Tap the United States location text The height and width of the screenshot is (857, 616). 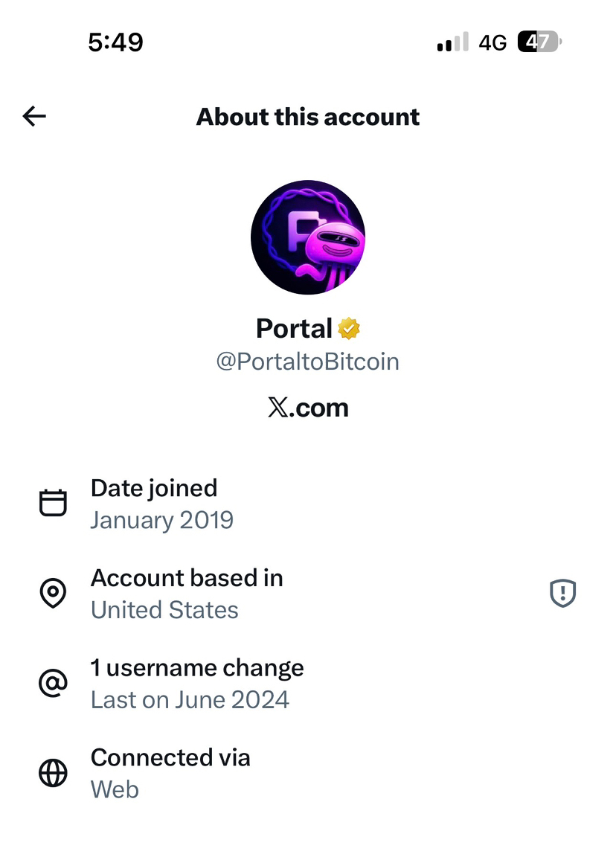[x=164, y=610]
